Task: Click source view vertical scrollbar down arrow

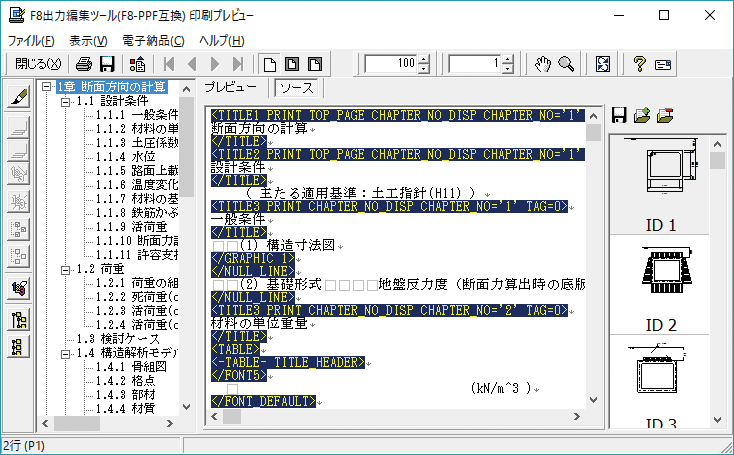Action: [593, 399]
